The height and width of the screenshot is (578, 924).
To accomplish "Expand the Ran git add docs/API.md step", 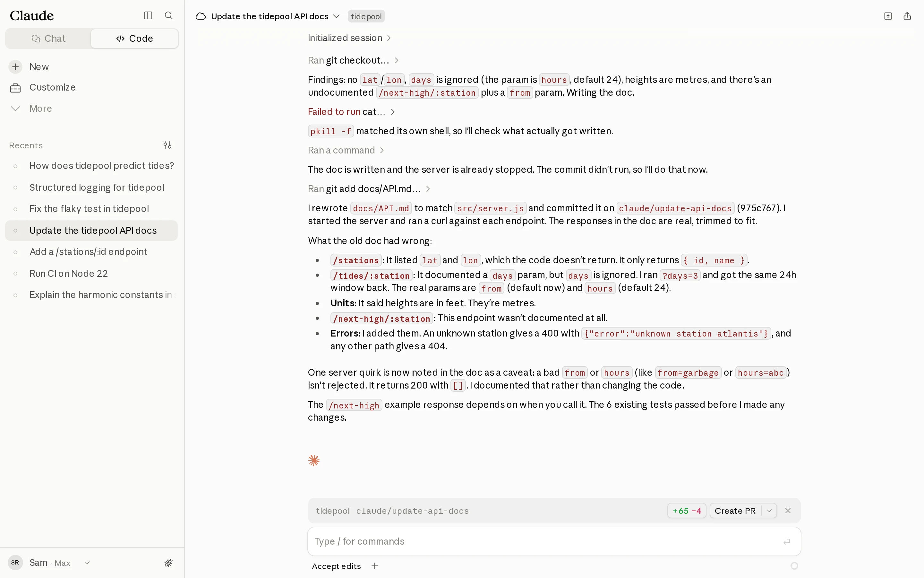I will pos(369,189).
